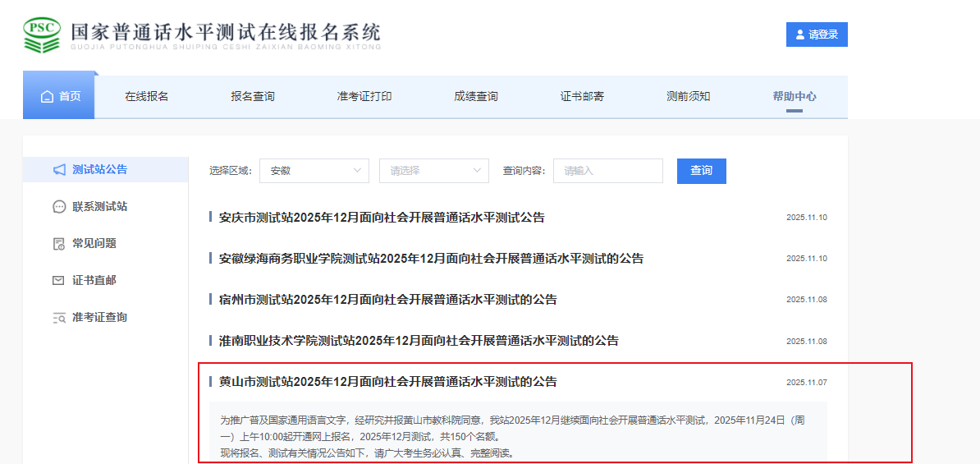The height and width of the screenshot is (464, 980).
Task: Click the PSC logo icon
Action: pos(42,35)
